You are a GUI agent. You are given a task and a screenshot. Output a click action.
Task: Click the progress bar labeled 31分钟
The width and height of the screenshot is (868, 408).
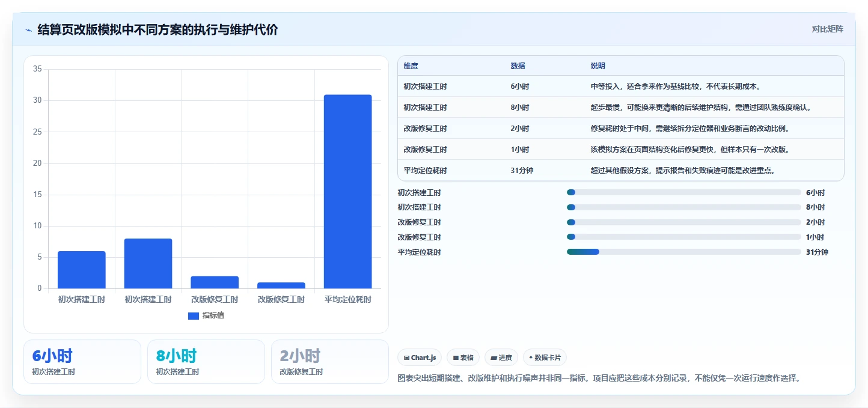[x=684, y=252]
